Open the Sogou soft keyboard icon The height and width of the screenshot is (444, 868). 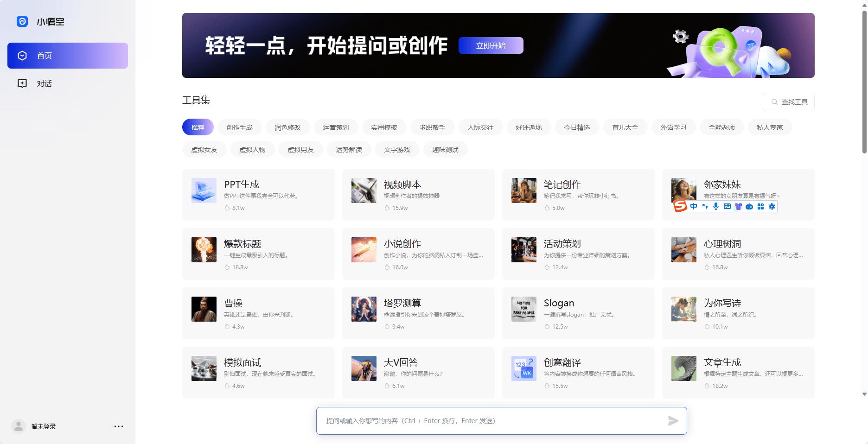click(x=727, y=206)
